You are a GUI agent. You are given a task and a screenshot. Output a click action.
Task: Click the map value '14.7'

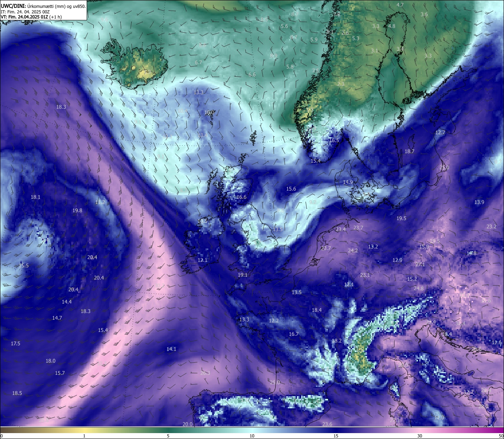pyautogui.click(x=57, y=318)
